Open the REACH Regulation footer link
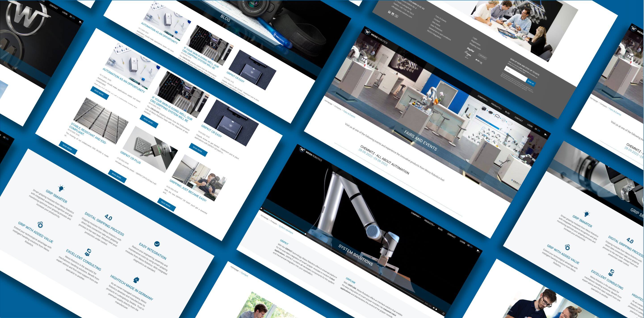Screen dimensions: 644x318 434,34
